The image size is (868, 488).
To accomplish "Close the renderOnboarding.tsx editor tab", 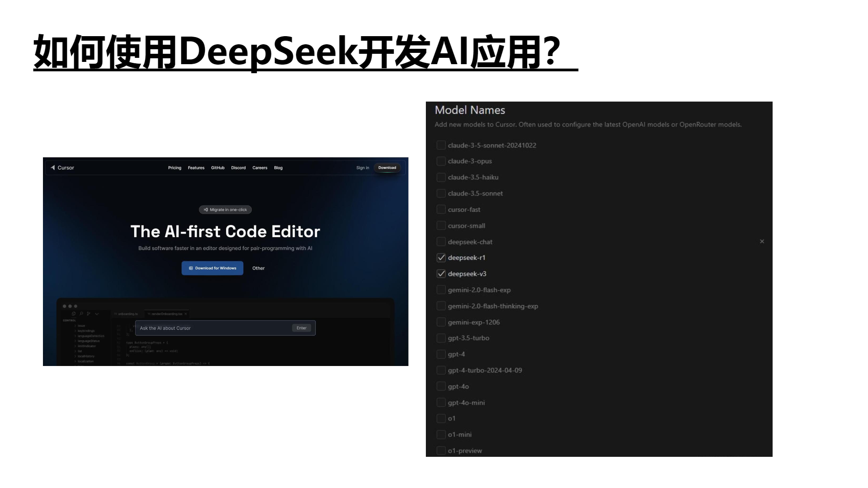I will tap(185, 314).
